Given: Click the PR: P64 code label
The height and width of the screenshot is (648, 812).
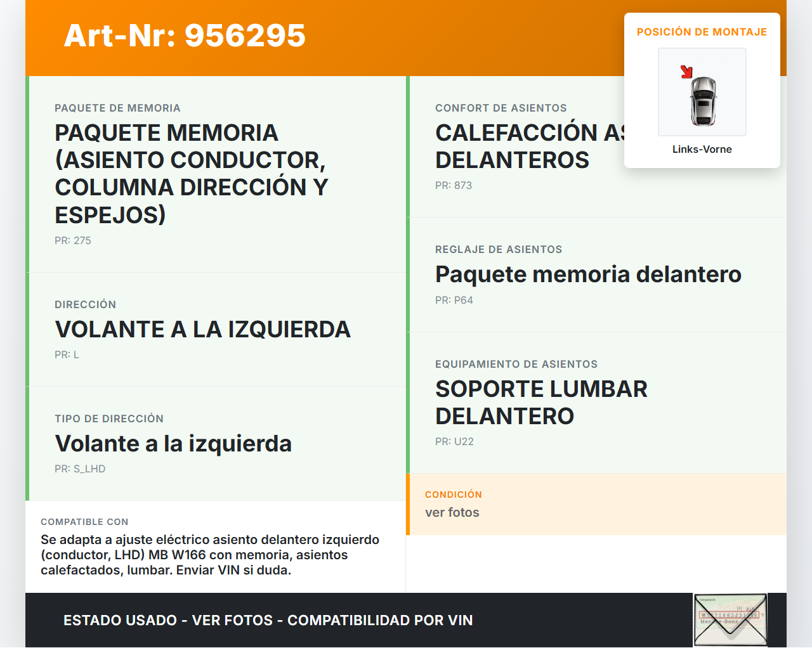Looking at the screenshot, I should coord(454,301).
